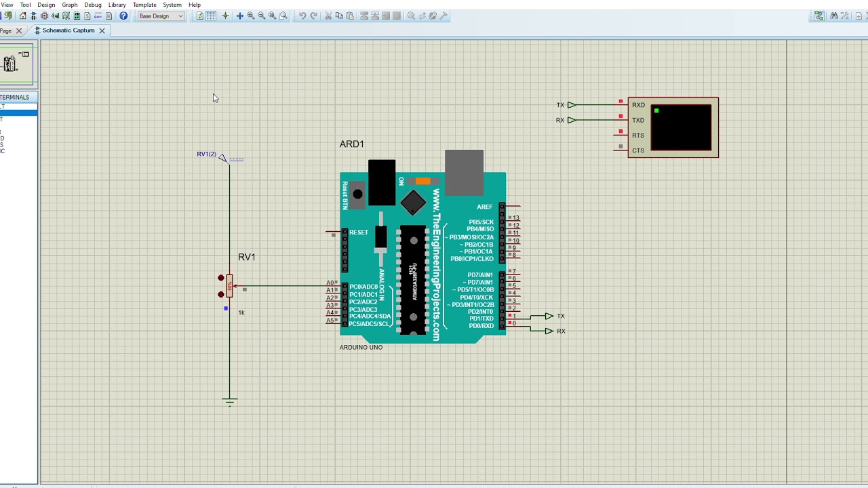Click the Property Assignment Tool icon

click(x=844, y=16)
